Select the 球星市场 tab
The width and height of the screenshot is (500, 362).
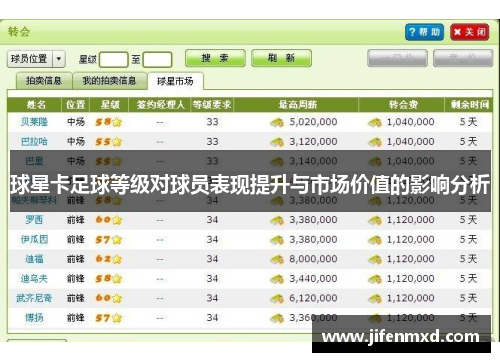click(175, 81)
